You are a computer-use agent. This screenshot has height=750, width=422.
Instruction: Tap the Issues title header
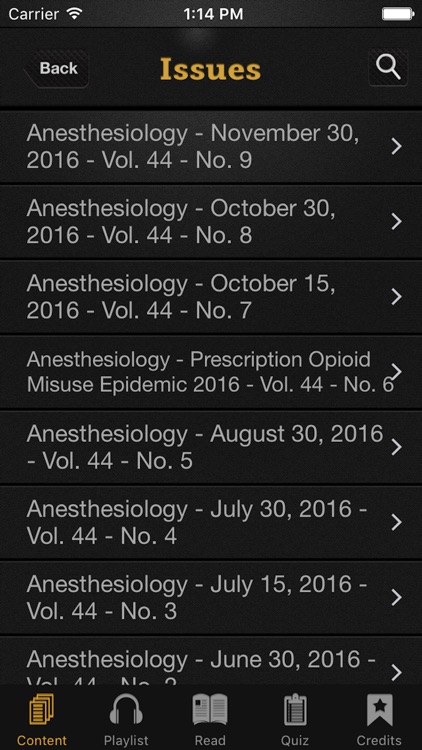[x=211, y=69]
